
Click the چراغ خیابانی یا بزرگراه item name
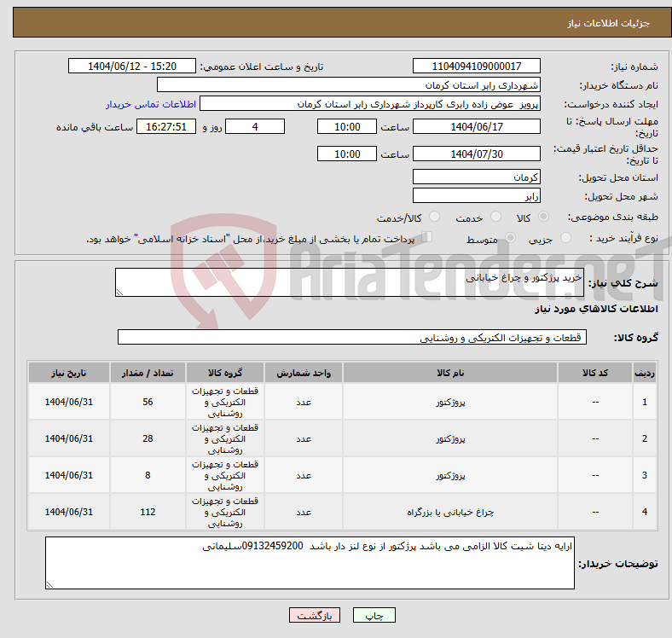pyautogui.click(x=450, y=512)
